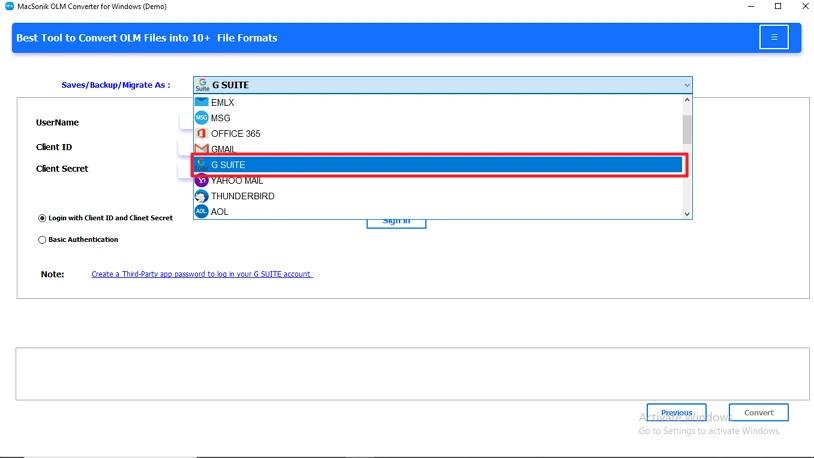Select MSG format from the list
This screenshot has height=458, width=814.
438,118
